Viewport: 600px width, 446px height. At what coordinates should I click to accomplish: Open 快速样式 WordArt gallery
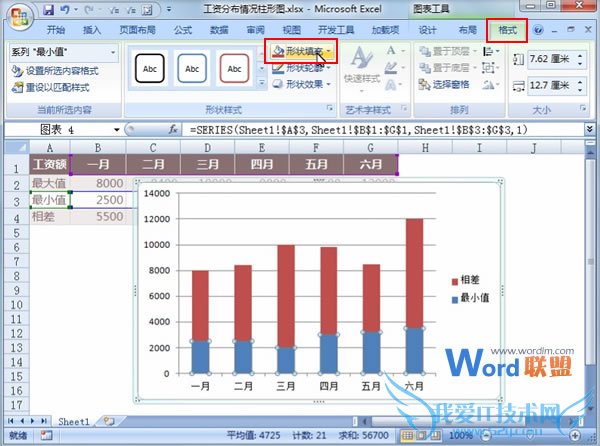pos(362,69)
